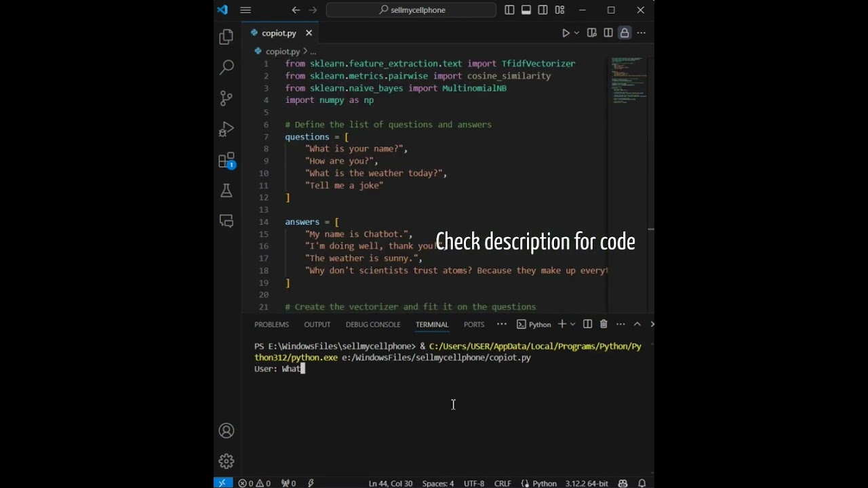Open the Manage gear menu
868x488 pixels.
(x=226, y=462)
